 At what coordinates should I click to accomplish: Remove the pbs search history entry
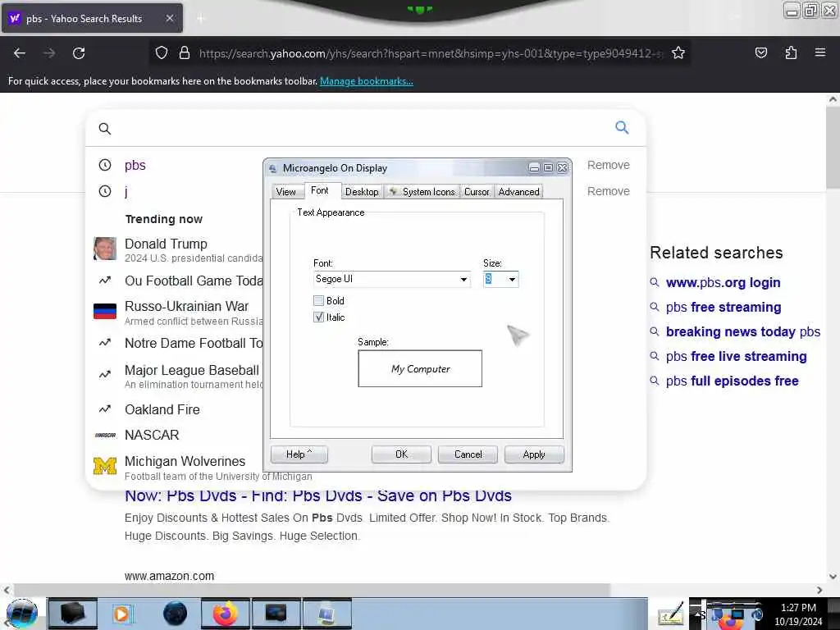pos(608,165)
